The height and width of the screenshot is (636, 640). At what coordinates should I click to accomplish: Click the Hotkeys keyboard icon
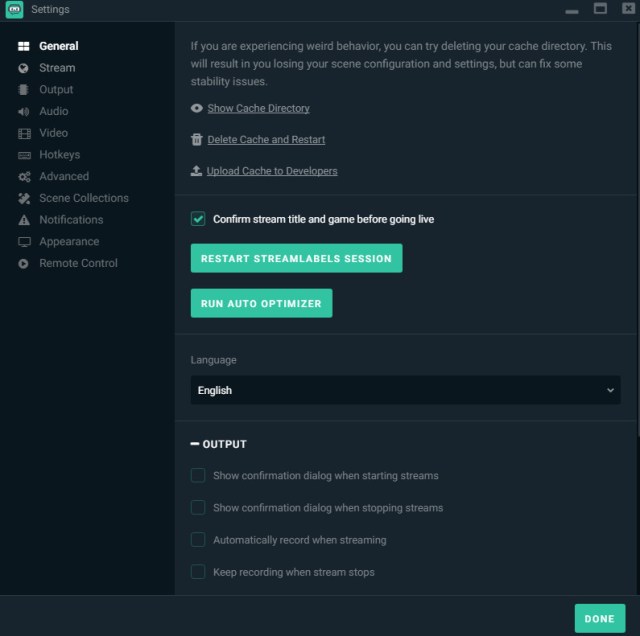coord(24,155)
